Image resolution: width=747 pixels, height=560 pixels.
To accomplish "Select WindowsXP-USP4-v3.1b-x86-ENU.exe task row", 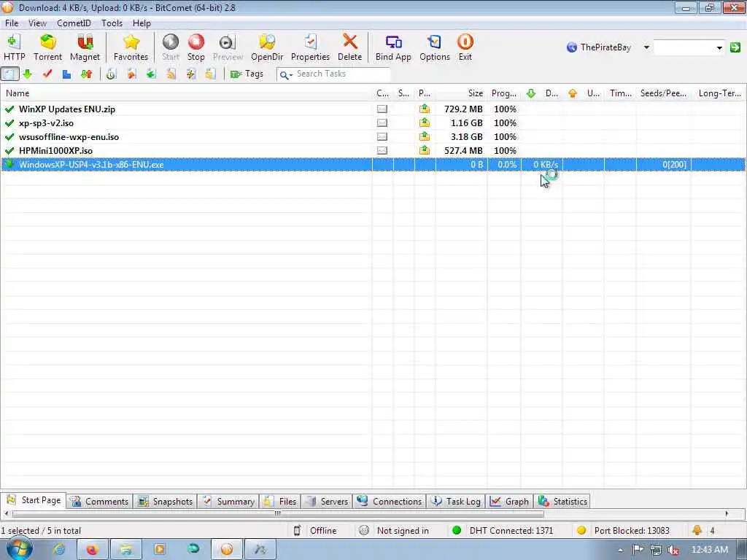I will point(373,164).
